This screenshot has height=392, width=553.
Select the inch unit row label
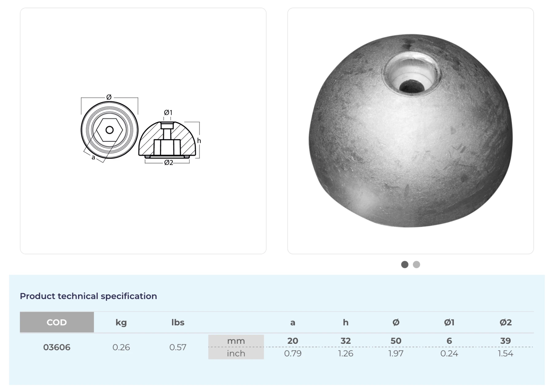[236, 353]
